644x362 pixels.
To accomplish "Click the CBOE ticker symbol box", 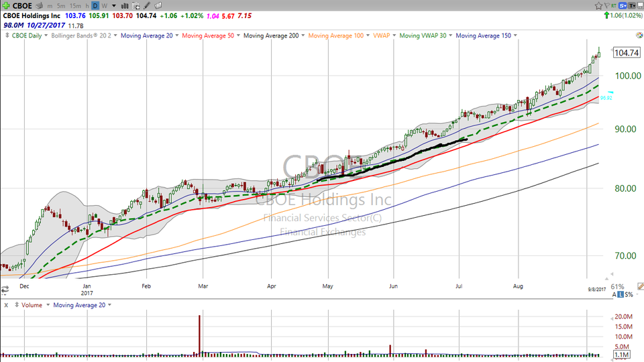I will pyautogui.click(x=22, y=6).
